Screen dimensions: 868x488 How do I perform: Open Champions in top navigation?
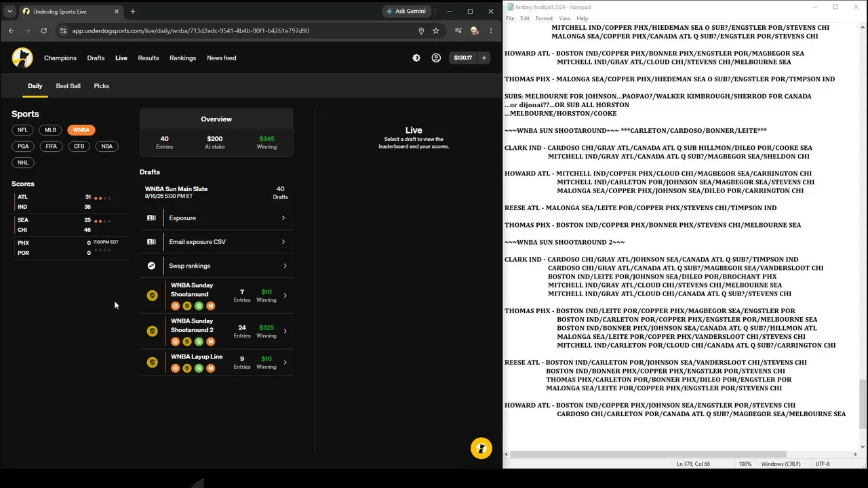point(60,58)
